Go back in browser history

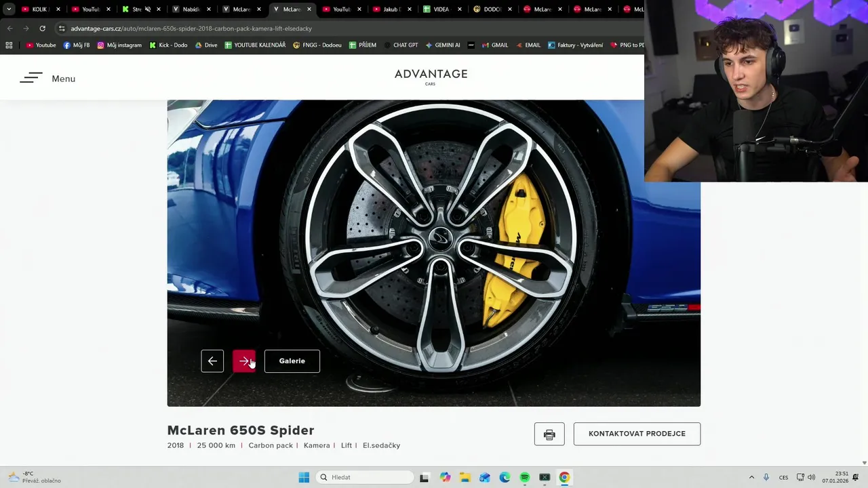tap(9, 28)
